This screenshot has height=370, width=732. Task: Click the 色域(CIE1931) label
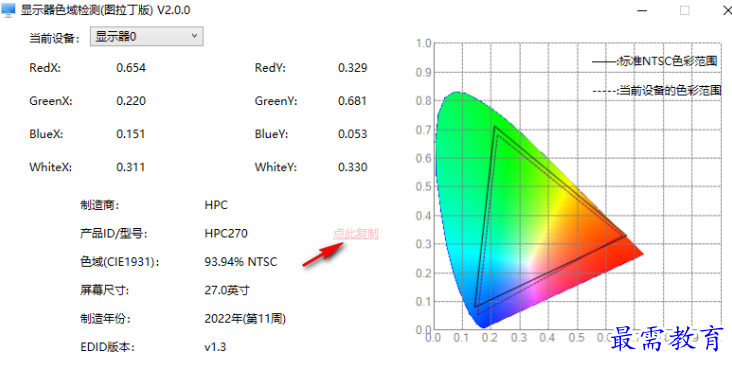(x=120, y=262)
